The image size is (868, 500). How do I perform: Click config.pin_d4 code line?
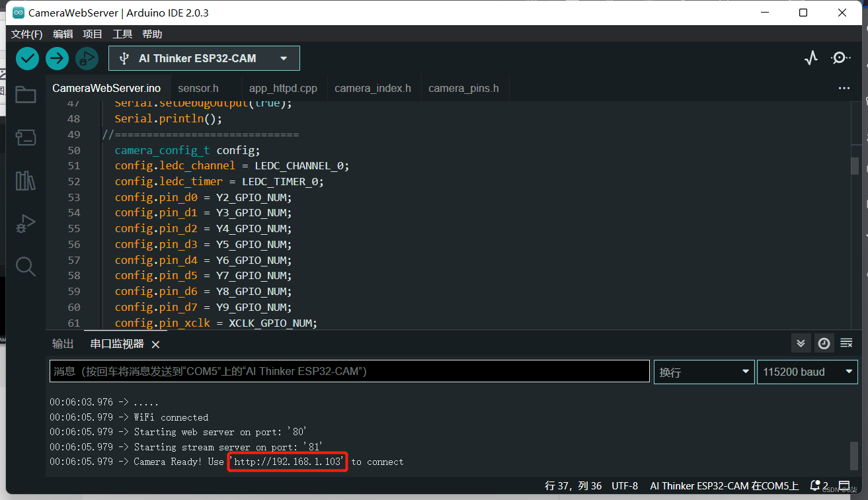203,260
